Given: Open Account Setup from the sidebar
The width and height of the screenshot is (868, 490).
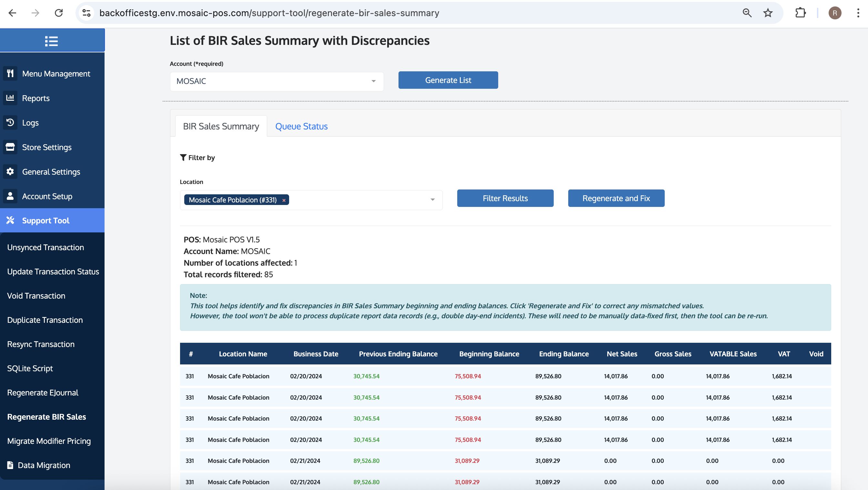Looking at the screenshot, I should (47, 196).
